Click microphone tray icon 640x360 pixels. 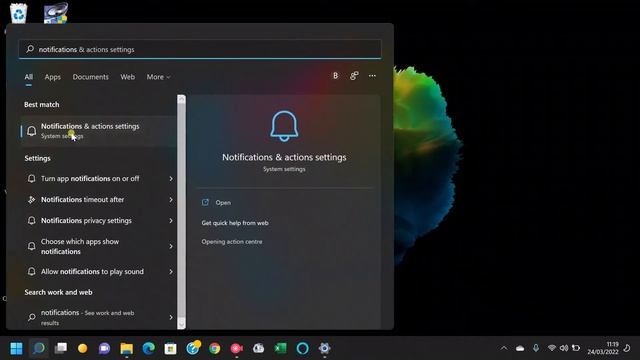click(x=536, y=348)
